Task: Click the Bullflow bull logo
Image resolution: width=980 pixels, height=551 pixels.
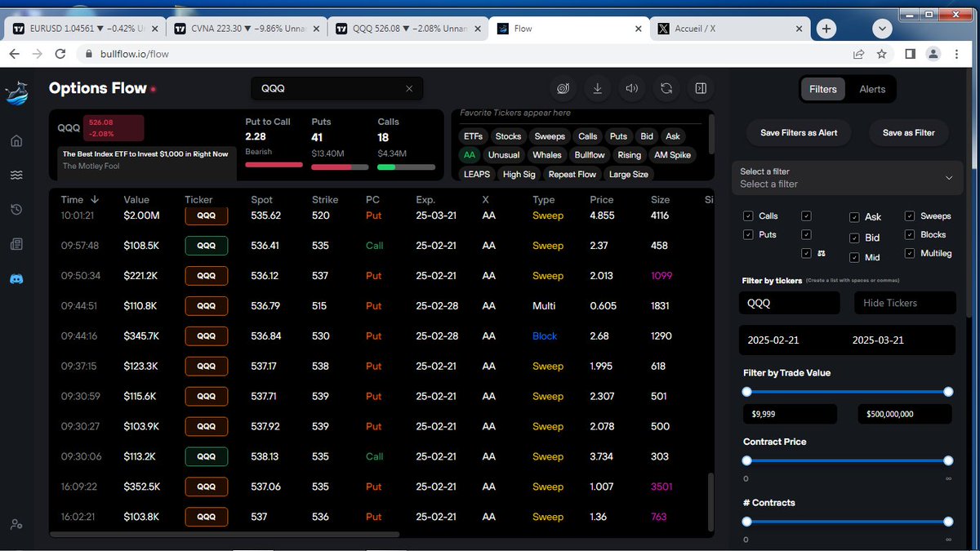Action: (x=16, y=92)
